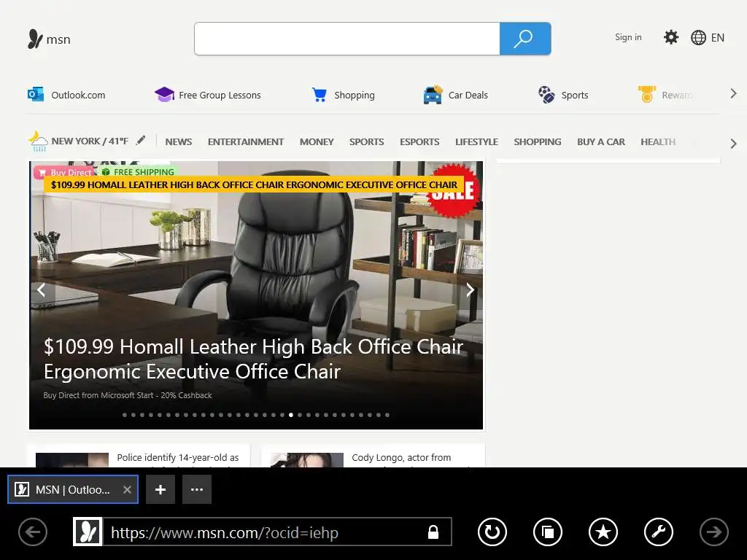This screenshot has width=747, height=560.
Task: Select the SPORTS category in nav bar
Action: tap(366, 142)
